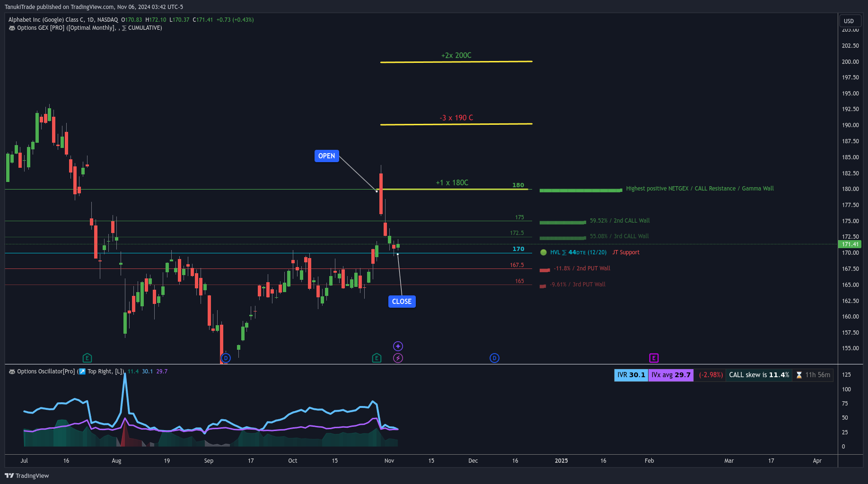
Task: Click the Aug label on time axis
Action: pyautogui.click(x=116, y=461)
